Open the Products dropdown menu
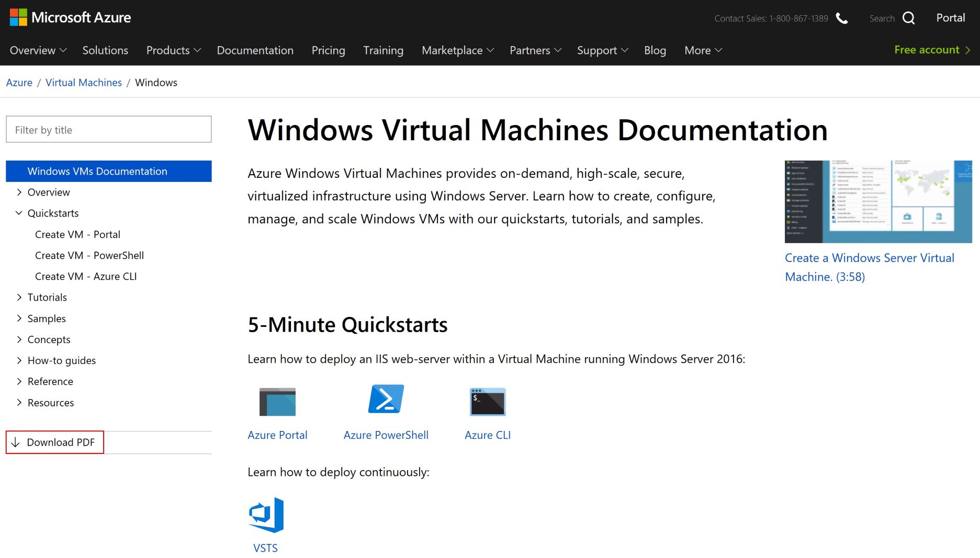Viewport: 980px width, 558px height. [x=174, y=50]
